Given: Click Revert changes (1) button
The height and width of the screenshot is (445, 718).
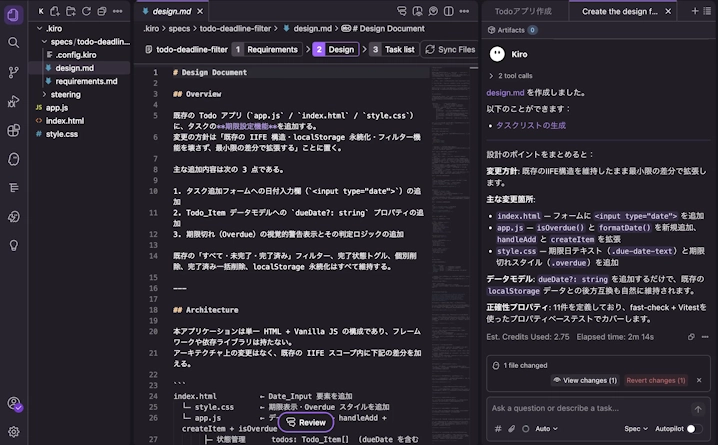Looking at the screenshot, I should coord(656,380).
